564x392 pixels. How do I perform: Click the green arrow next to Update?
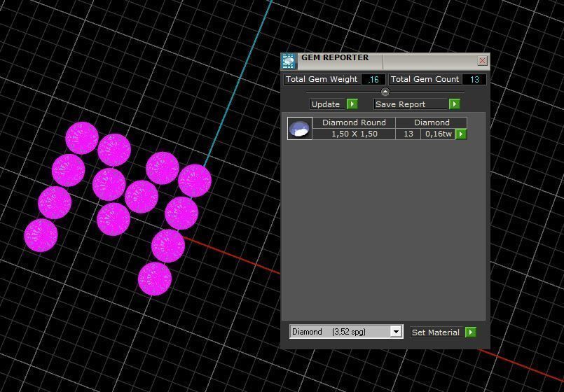pos(352,104)
